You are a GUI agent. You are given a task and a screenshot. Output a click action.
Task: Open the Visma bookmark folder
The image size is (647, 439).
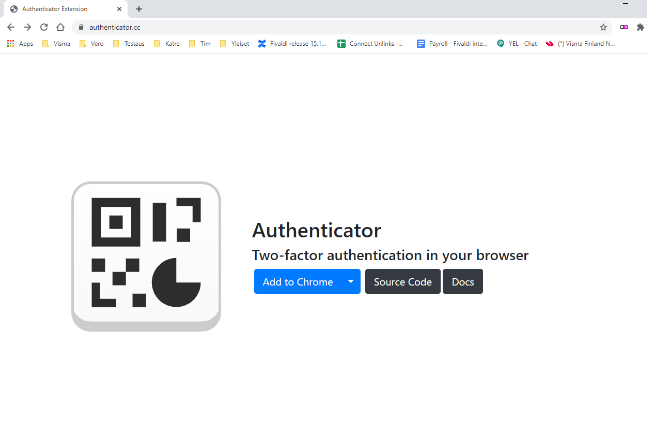click(x=56, y=43)
